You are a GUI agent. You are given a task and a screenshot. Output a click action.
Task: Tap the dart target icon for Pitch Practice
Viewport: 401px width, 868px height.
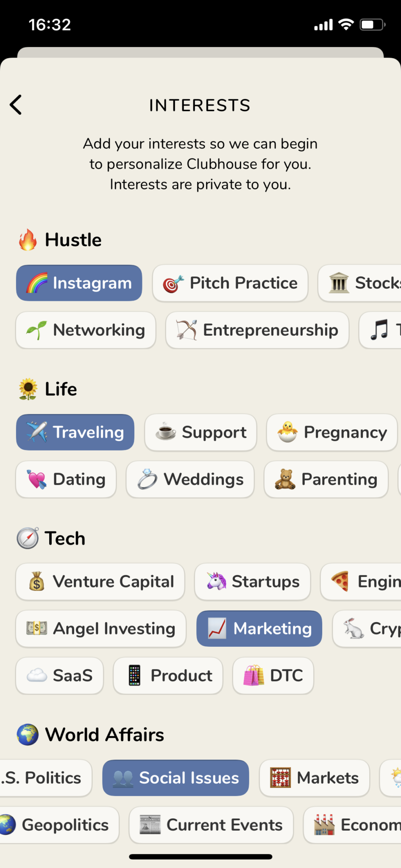tap(173, 284)
